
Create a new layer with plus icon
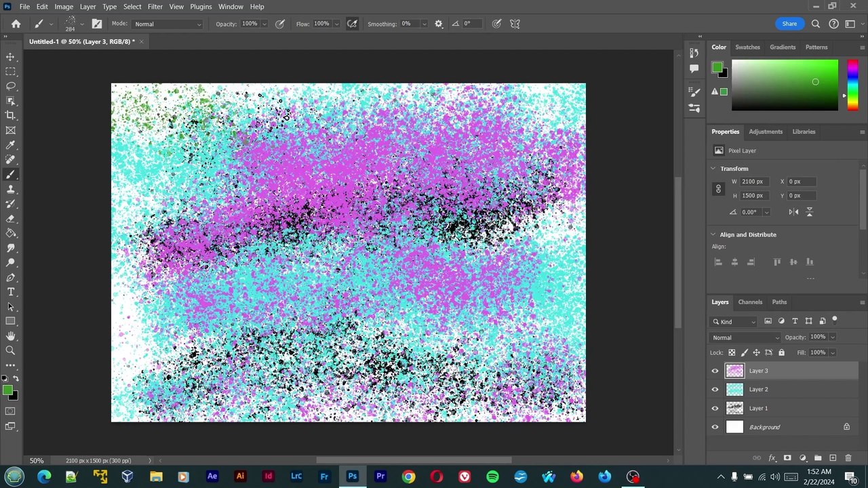tap(833, 458)
